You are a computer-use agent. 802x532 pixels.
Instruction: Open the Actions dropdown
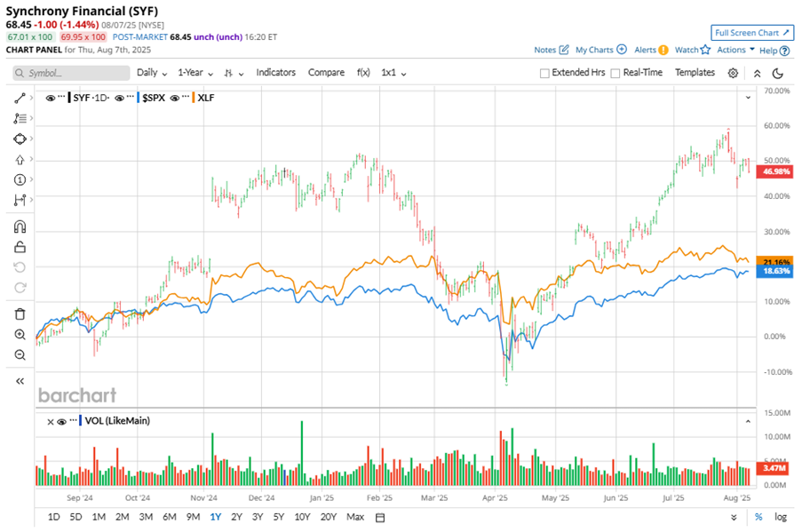(735, 50)
